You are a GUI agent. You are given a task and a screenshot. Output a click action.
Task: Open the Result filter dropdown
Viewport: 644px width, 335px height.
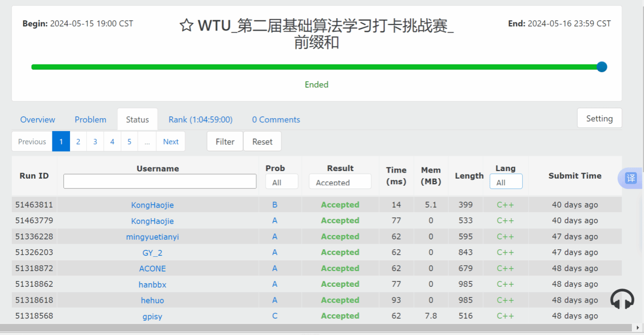[x=340, y=182]
